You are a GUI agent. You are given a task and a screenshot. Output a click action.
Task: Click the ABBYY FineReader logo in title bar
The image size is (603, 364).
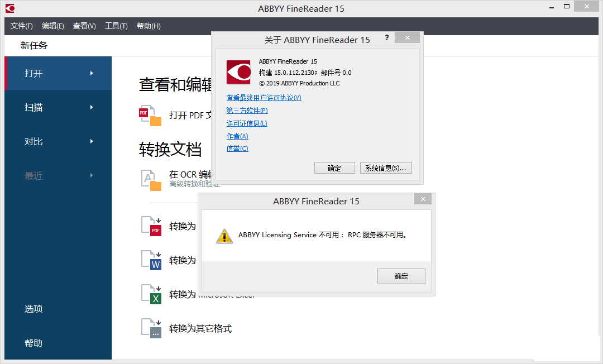point(9,8)
